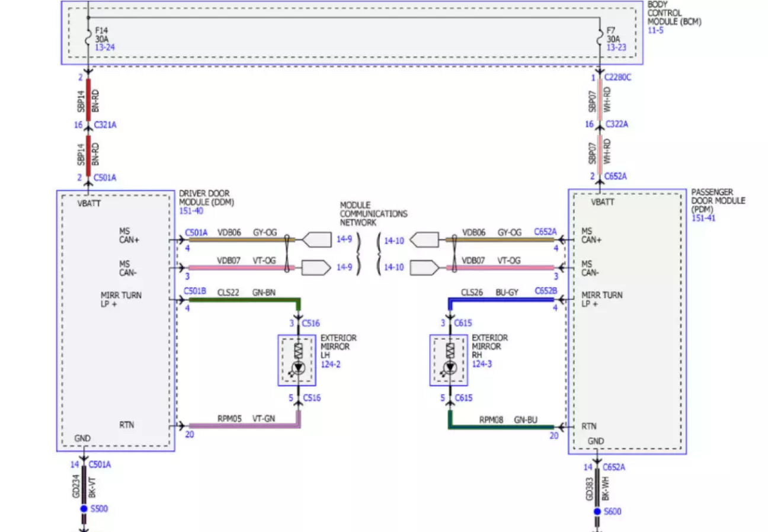The height and width of the screenshot is (532, 768).
Task: Click C652A label beside the PDM GND pin 14
Action: (614, 467)
